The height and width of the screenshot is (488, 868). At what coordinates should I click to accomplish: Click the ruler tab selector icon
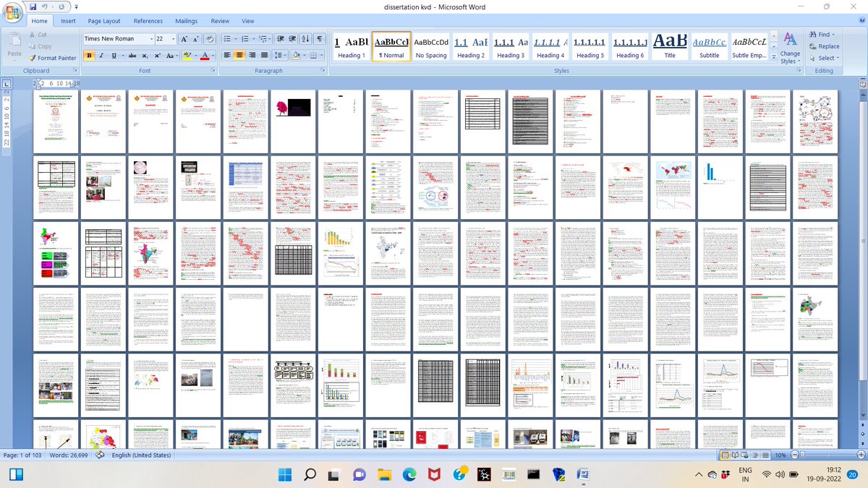[7, 84]
